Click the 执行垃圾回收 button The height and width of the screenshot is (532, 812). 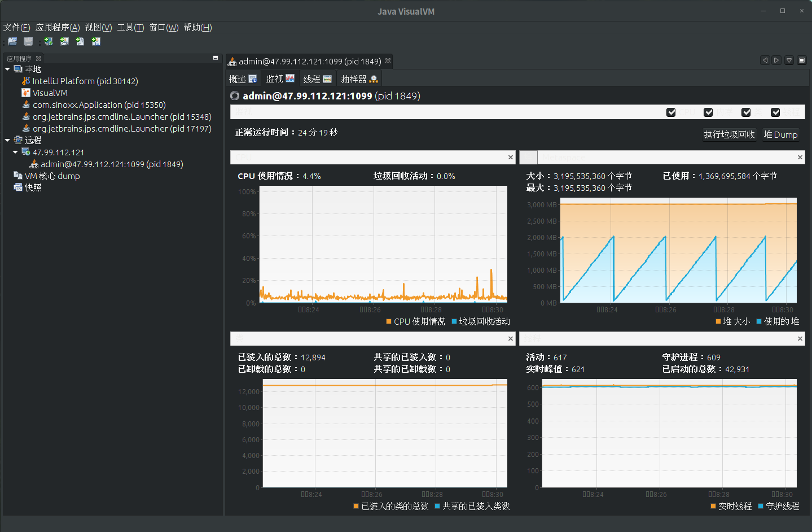[x=729, y=134]
